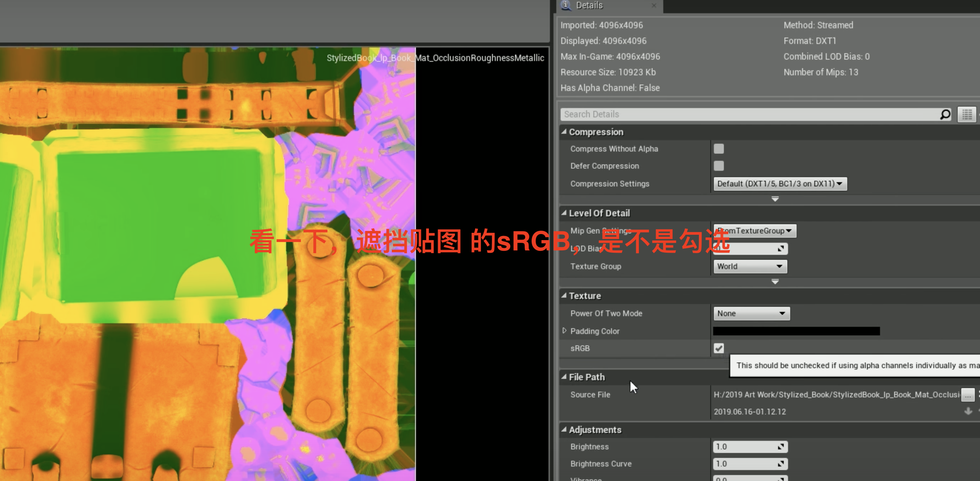
Task: Show advanced Level Of Detail options
Action: pyautogui.click(x=775, y=282)
